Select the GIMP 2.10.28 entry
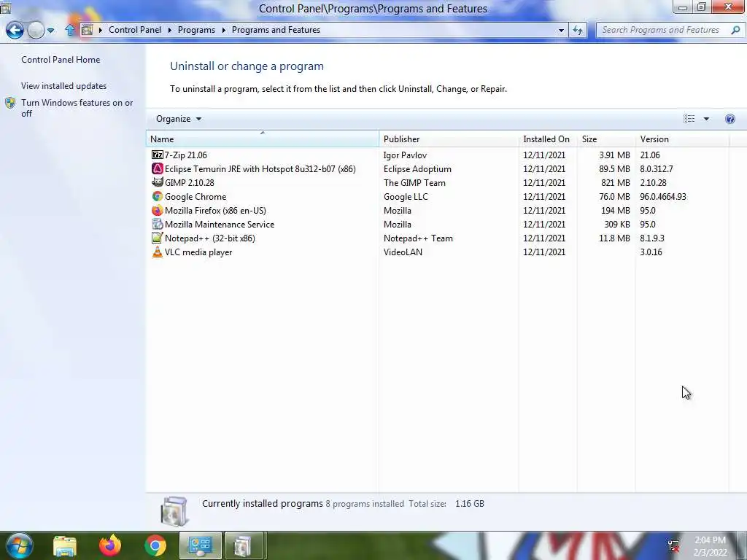This screenshot has height=560, width=747. click(x=189, y=182)
